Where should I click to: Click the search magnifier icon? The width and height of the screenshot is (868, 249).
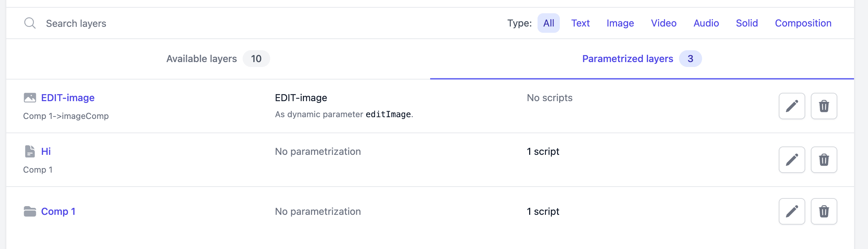tap(30, 23)
